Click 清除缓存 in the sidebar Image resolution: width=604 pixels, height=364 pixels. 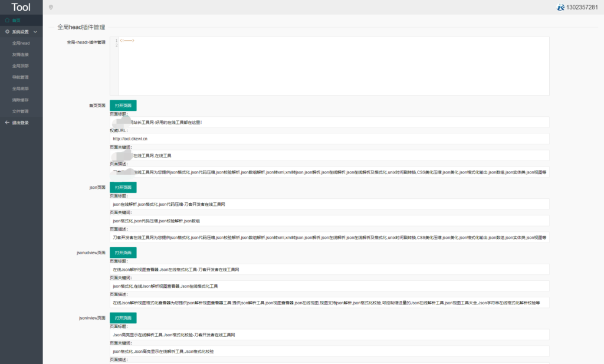21,100
